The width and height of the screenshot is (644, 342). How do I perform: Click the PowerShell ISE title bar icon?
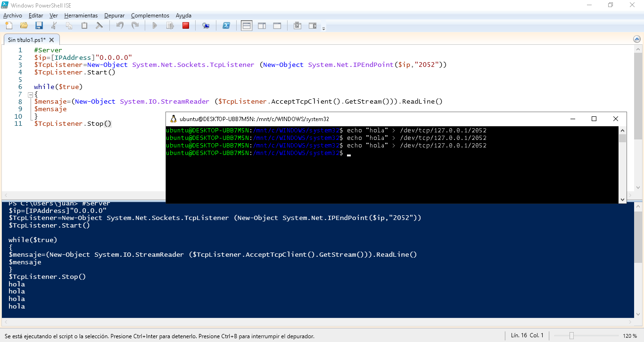click(x=5, y=5)
